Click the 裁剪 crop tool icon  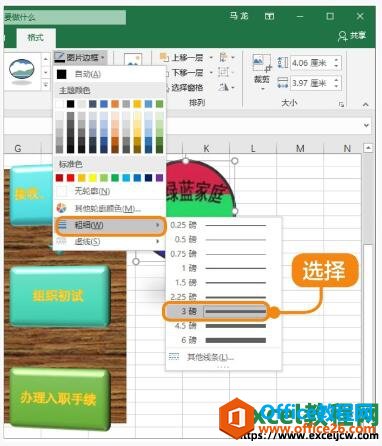click(262, 63)
